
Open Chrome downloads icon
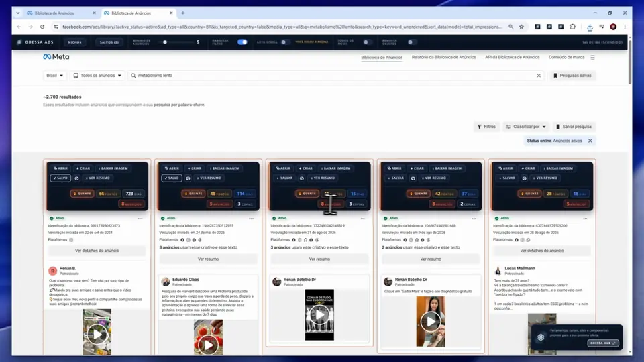pos(590,27)
